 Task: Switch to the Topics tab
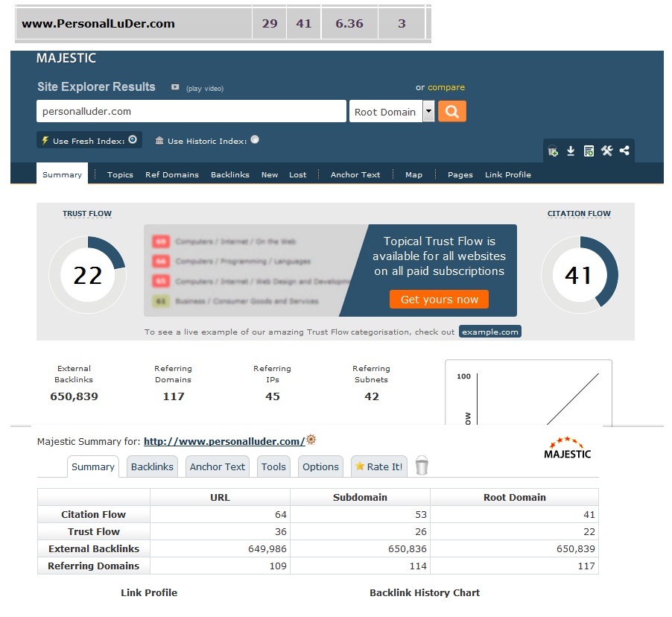point(120,174)
